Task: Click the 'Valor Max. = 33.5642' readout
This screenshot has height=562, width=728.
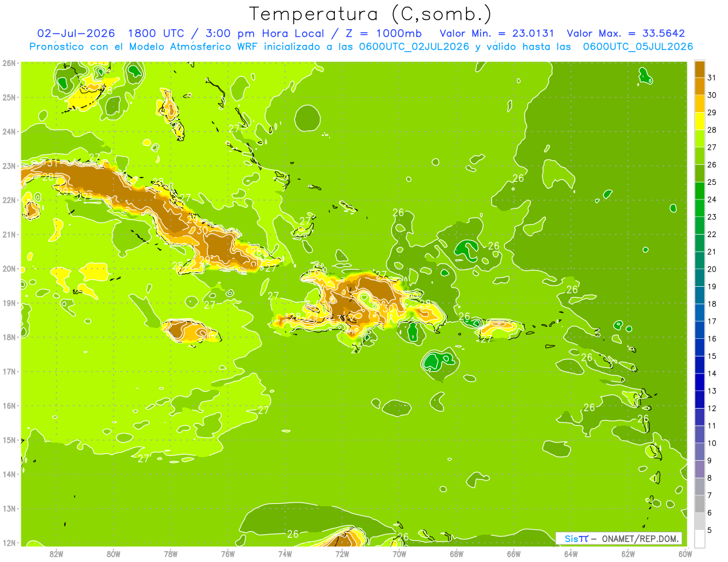Action: [626, 33]
